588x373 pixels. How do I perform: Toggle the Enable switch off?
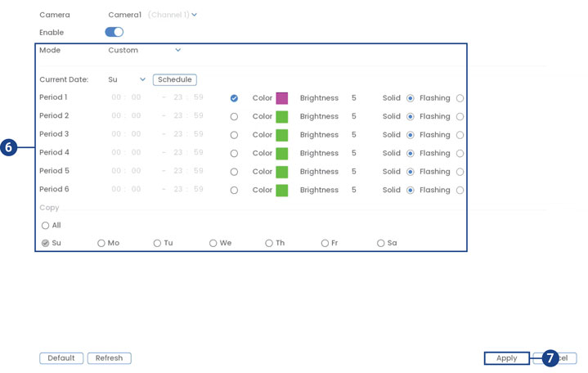(x=114, y=32)
